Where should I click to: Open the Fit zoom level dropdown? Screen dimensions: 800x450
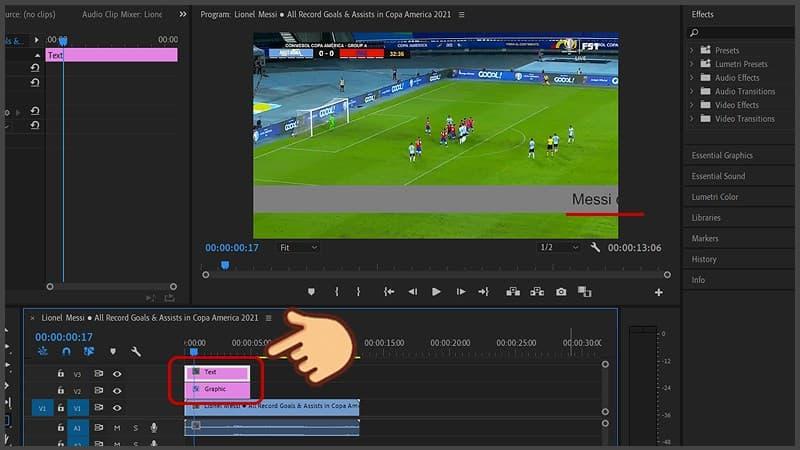(298, 247)
